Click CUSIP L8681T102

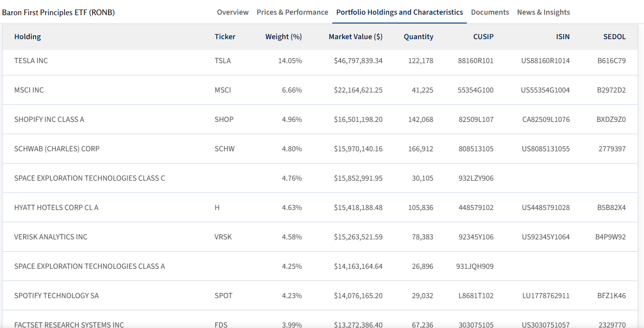[476, 296]
